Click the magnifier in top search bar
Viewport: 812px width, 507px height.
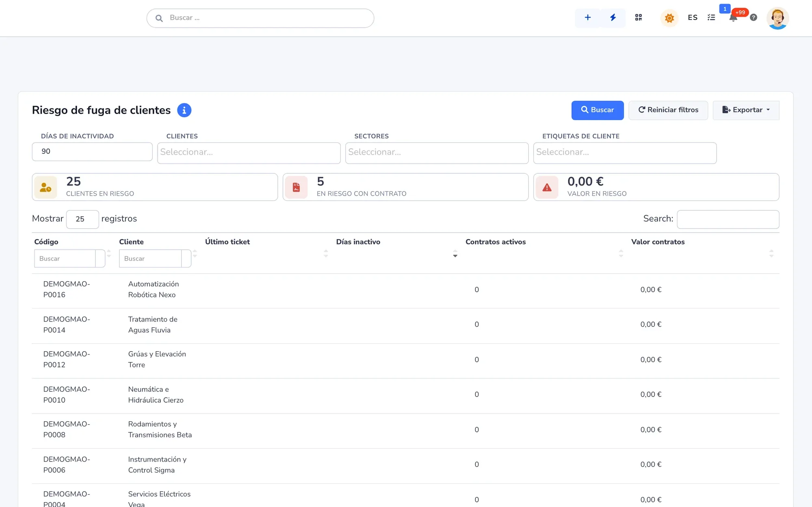[x=159, y=18]
